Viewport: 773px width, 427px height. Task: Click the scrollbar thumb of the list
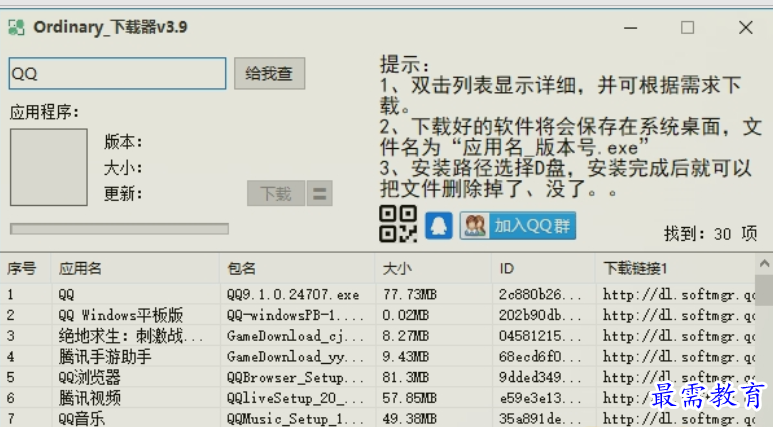point(764,290)
